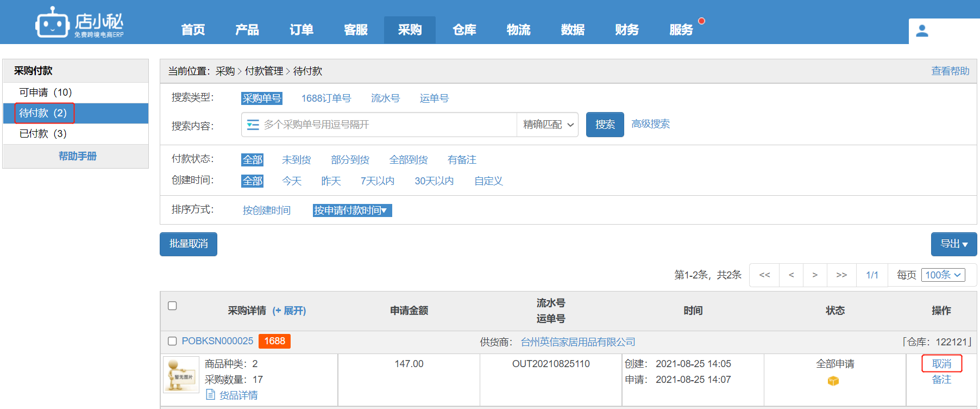This screenshot has width=980, height=409.
Task: Click the batch-input list icon in search box
Action: 253,125
